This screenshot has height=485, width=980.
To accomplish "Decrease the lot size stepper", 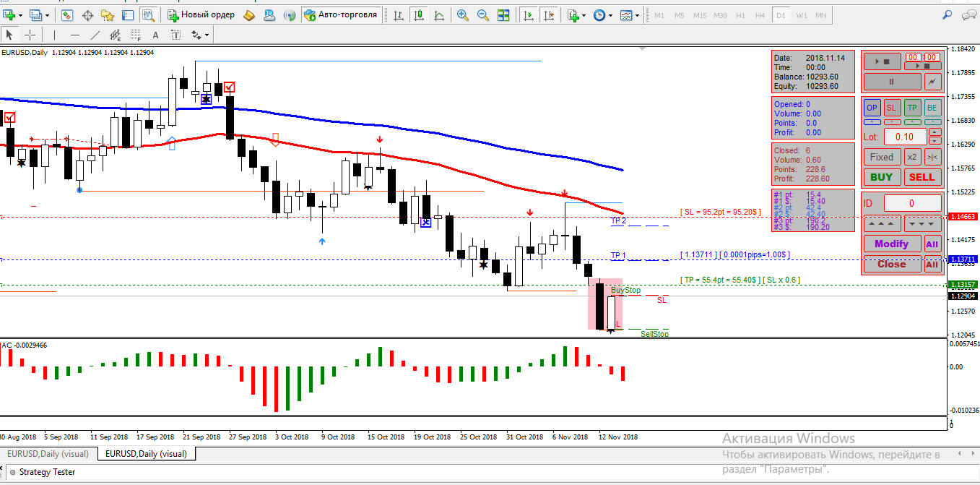I will [935, 141].
